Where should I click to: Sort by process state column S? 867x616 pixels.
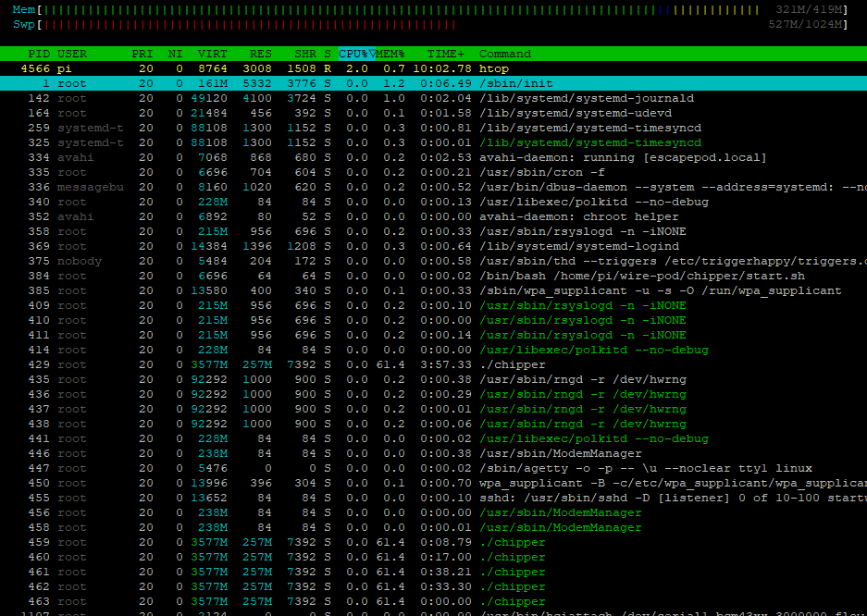326,53
